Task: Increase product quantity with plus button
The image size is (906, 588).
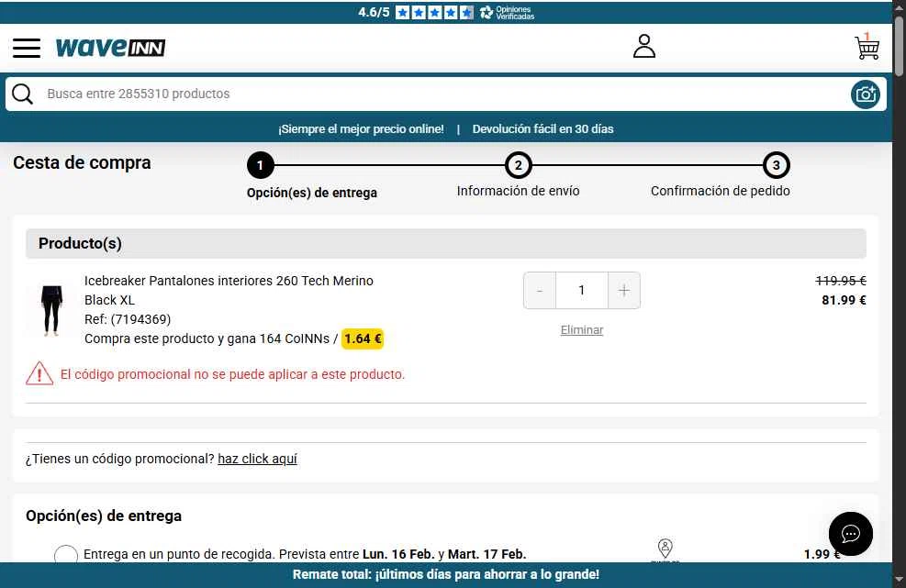Action: point(624,291)
